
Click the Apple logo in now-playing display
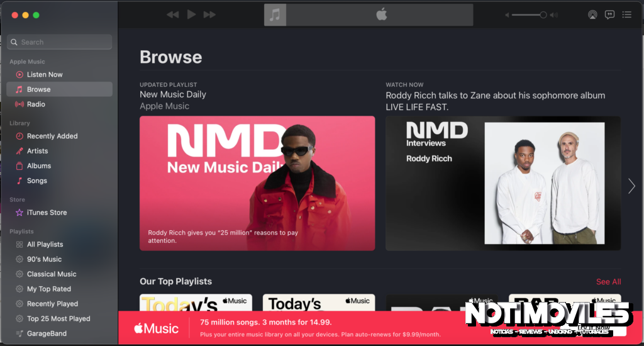382,15
